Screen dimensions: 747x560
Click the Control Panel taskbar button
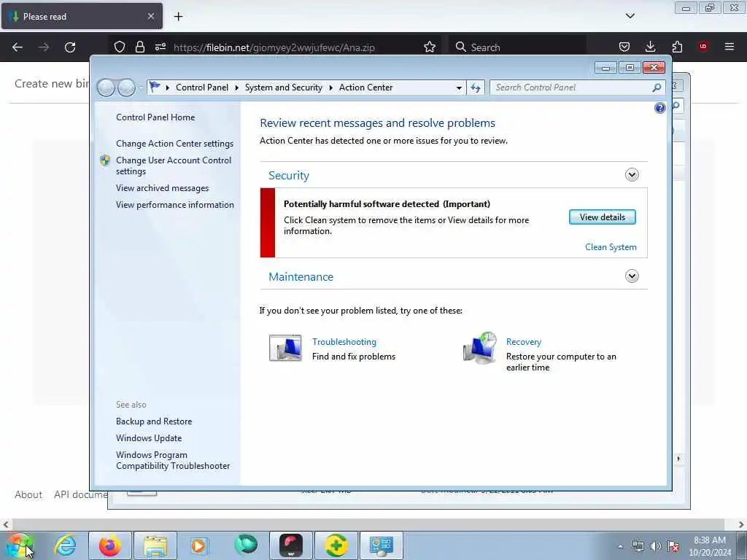[x=381, y=545]
